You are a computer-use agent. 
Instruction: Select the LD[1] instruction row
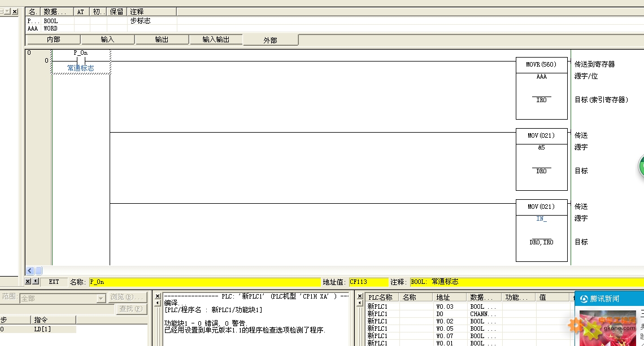coord(38,329)
